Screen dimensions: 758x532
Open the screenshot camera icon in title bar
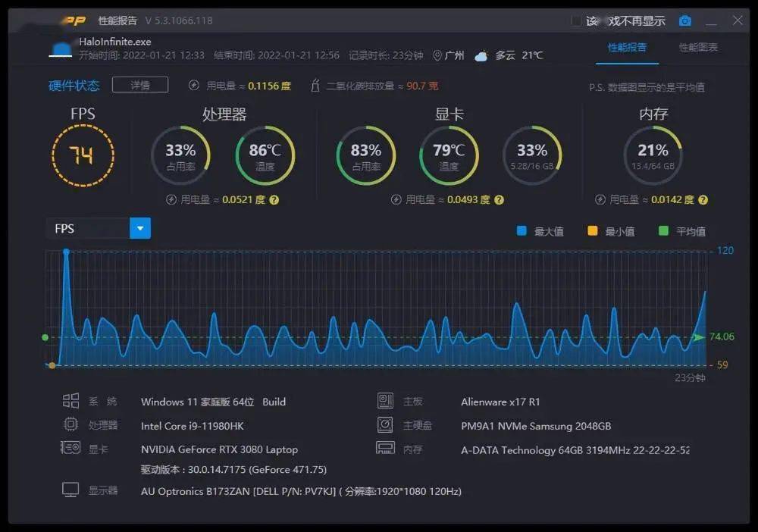(x=684, y=20)
